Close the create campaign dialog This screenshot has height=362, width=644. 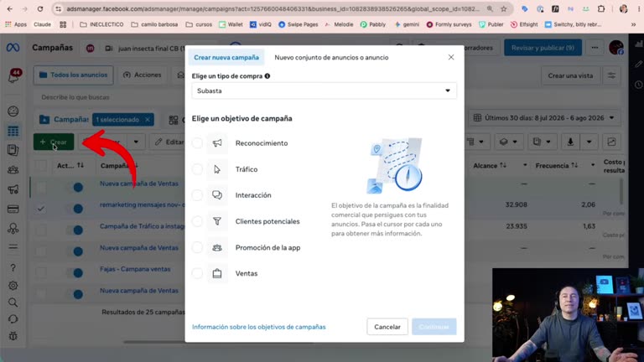451,57
